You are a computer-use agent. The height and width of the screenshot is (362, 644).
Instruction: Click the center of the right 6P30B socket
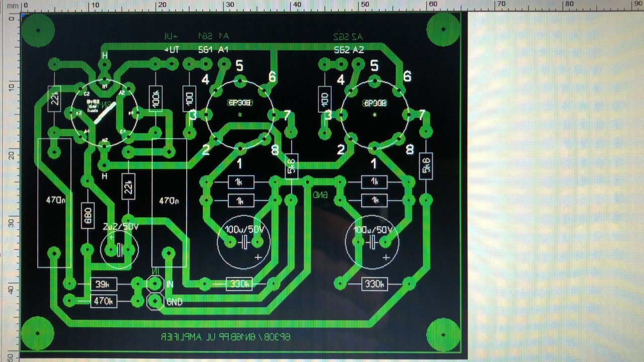pyautogui.click(x=375, y=114)
